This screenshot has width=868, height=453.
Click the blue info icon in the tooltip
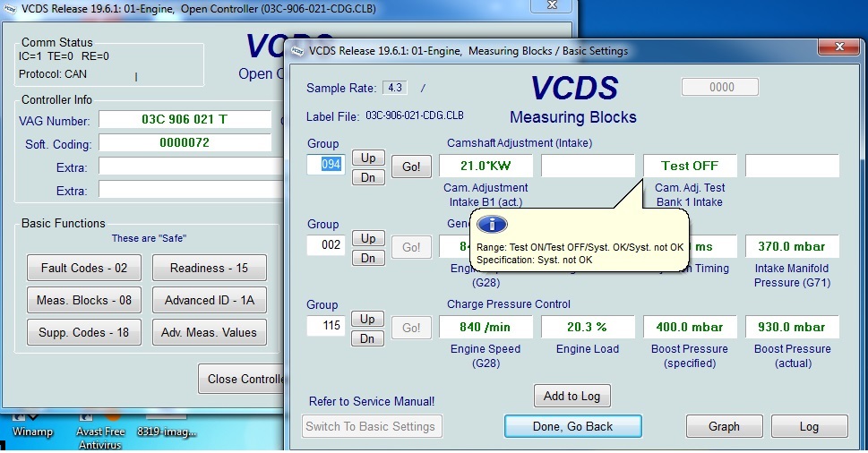[499, 224]
